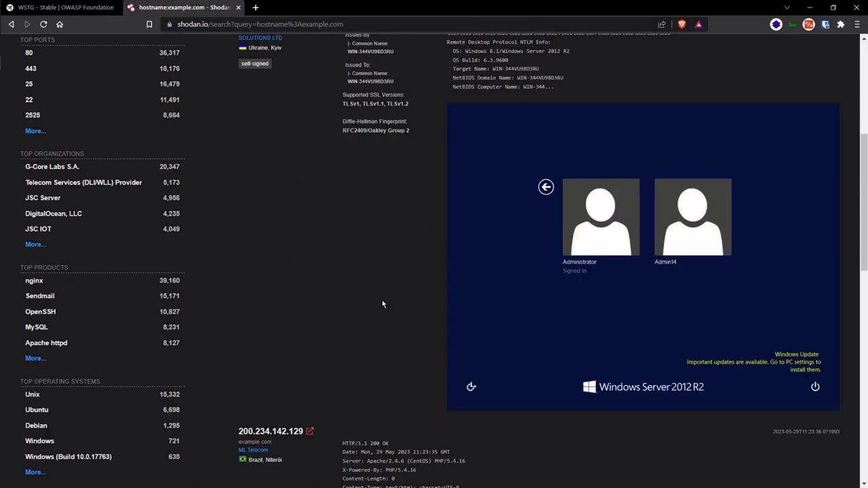The height and width of the screenshot is (488, 868).
Task: Open the blue layered extension icon
Action: 776,24
